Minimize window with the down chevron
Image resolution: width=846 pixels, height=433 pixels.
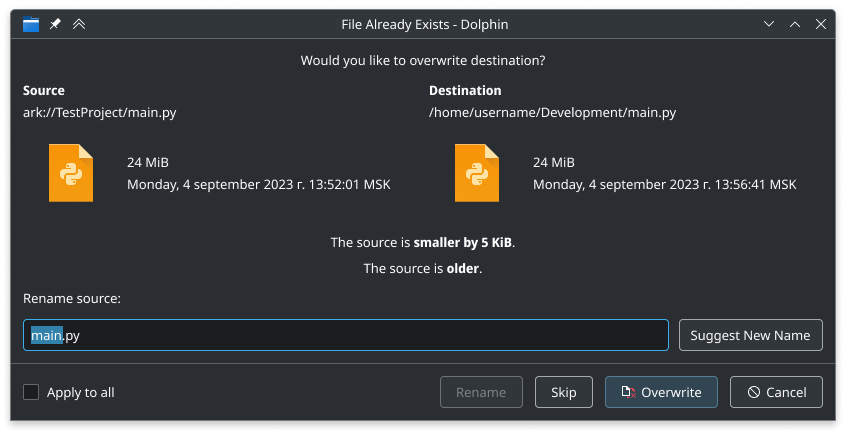coord(769,24)
